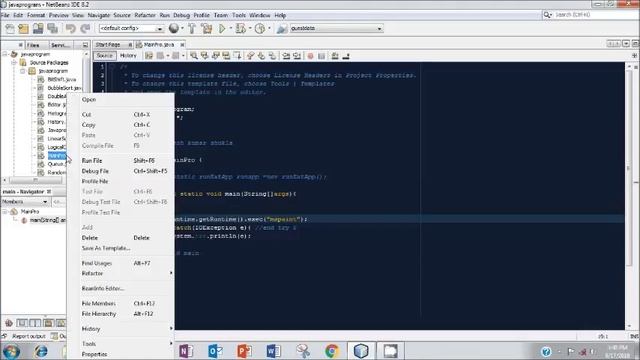Click the Chrome icon in taskbar
The width and height of the screenshot is (640, 360).
(332, 351)
